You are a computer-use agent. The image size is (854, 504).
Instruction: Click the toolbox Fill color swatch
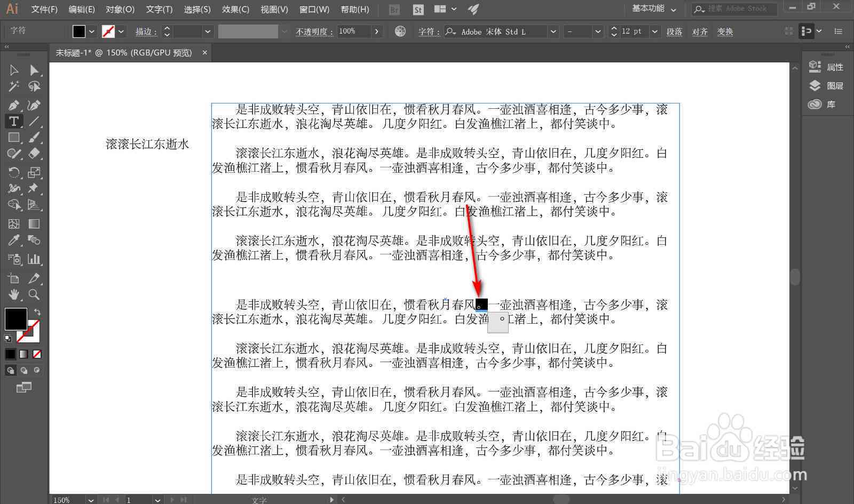pos(15,319)
